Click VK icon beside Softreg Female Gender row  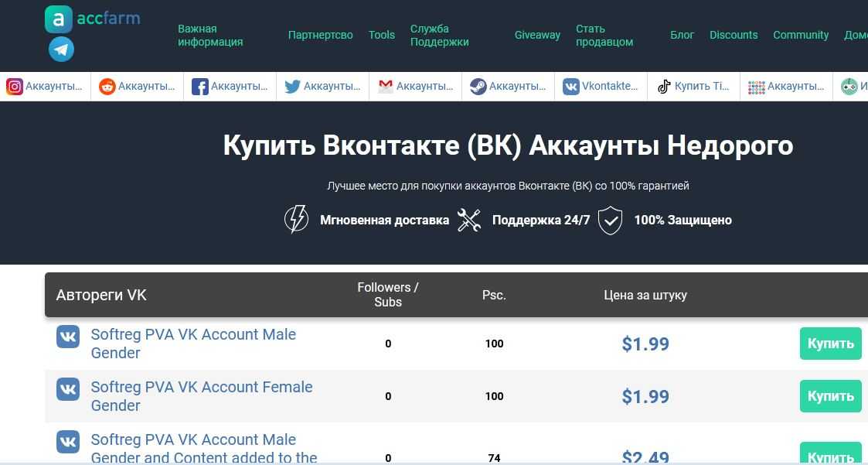[x=68, y=389]
